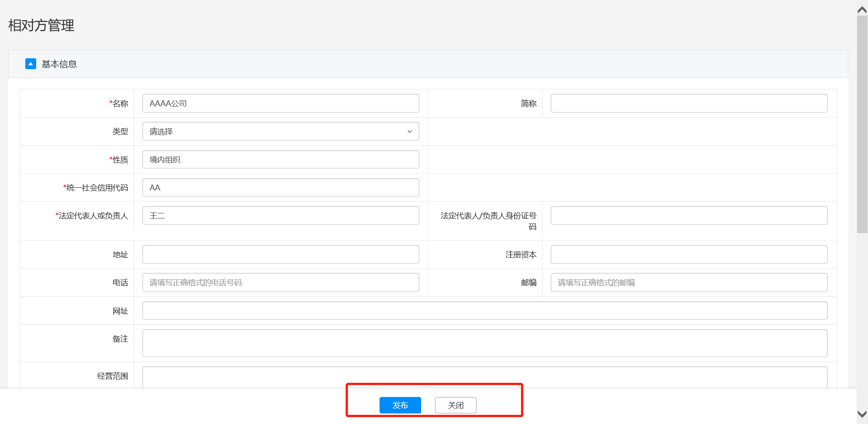Click the 性质 field showing 境内组织

click(280, 159)
